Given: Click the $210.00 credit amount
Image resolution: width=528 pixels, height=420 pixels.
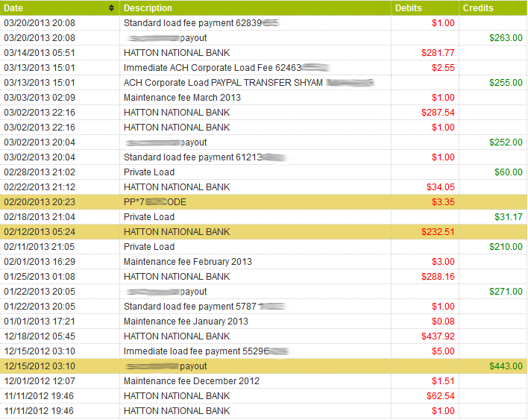Looking at the screenshot, I should [506, 247].
